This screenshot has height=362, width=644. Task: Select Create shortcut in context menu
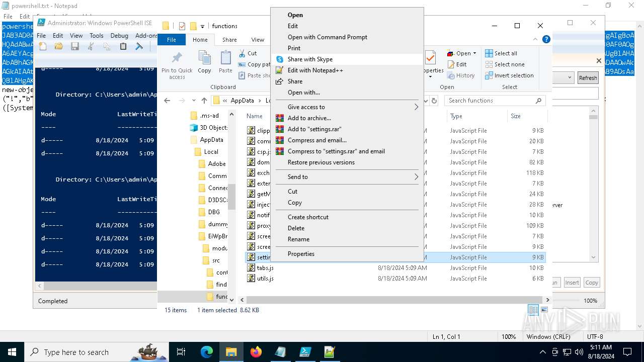coord(347,217)
